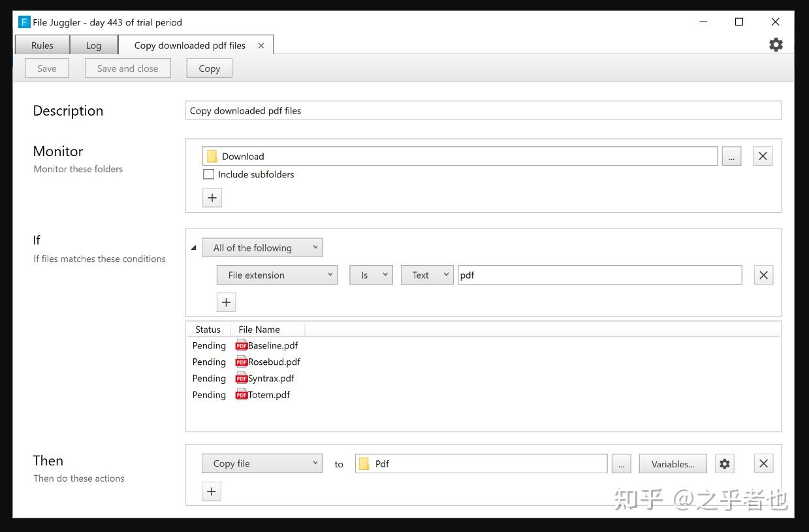The image size is (809, 532).
Task: Add a new condition row
Action: click(x=226, y=302)
